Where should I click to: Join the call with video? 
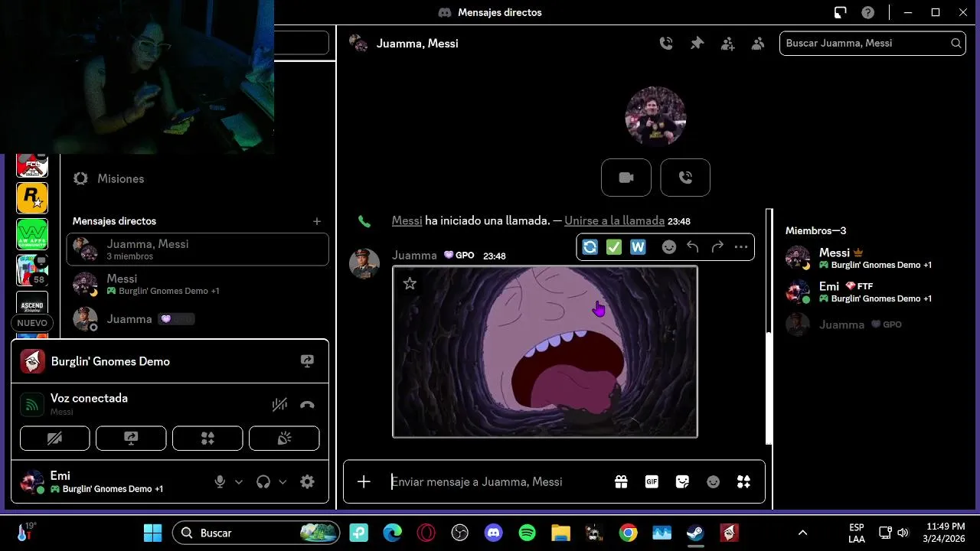coord(626,178)
